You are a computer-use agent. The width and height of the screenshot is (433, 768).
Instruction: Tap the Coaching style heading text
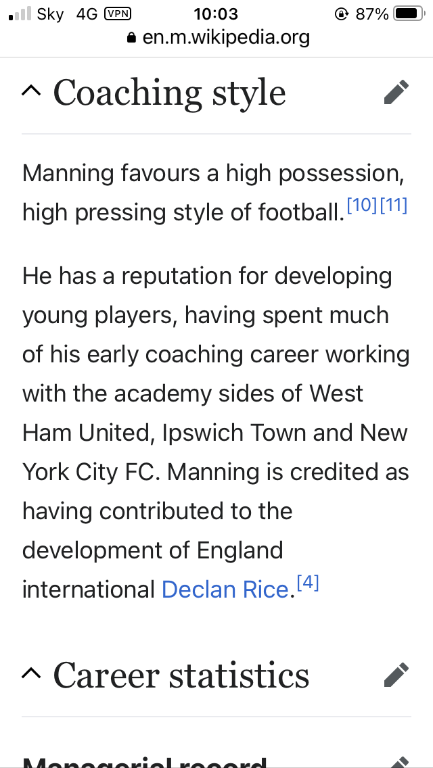(x=169, y=93)
